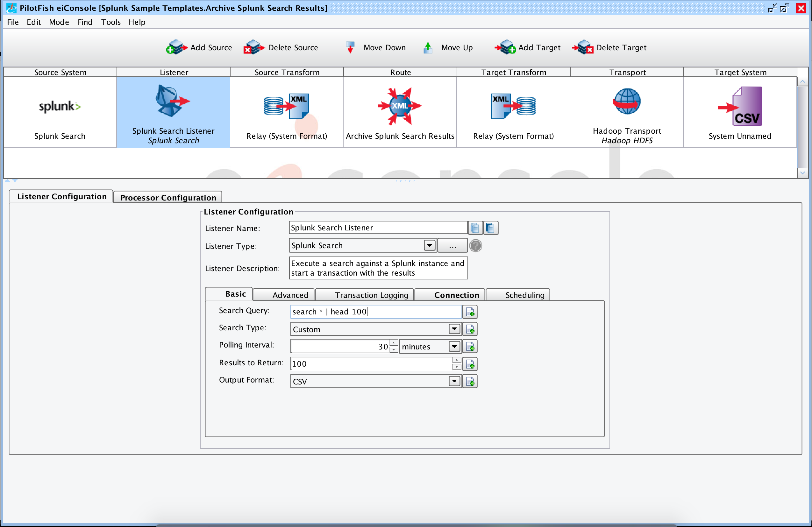Decrease the Polling Interval value with down arrow
This screenshot has width=812, height=527.
click(394, 350)
